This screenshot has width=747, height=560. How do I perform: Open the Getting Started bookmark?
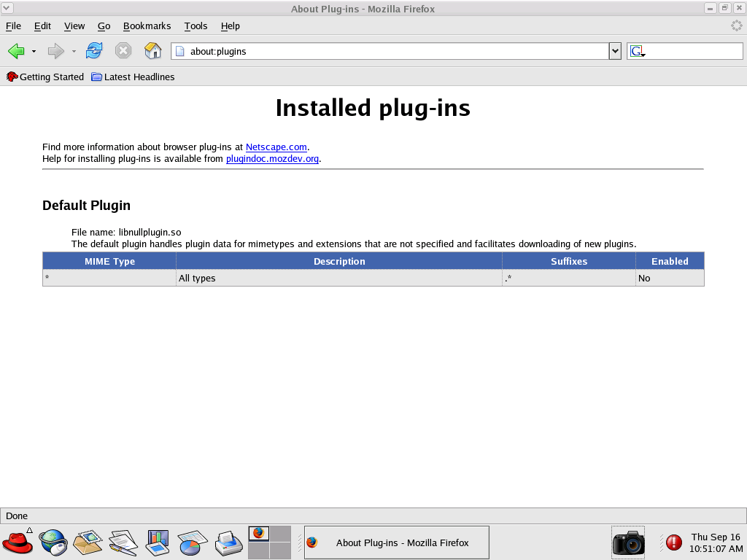click(x=45, y=77)
